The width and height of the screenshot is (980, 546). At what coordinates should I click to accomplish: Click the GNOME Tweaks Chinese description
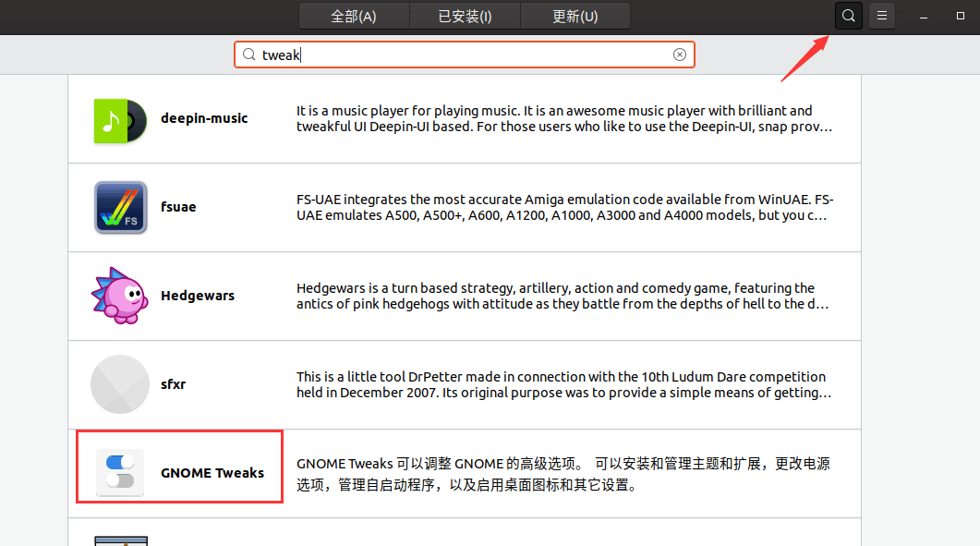[x=563, y=474]
